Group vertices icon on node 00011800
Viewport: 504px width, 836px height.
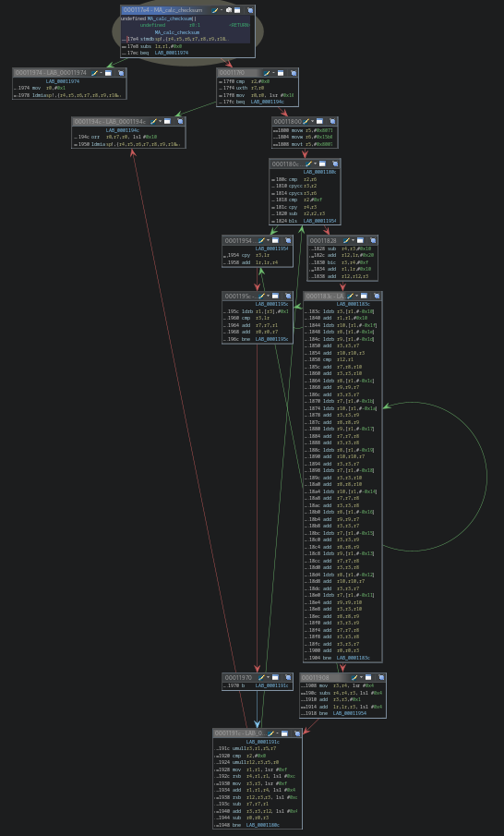click(x=332, y=122)
